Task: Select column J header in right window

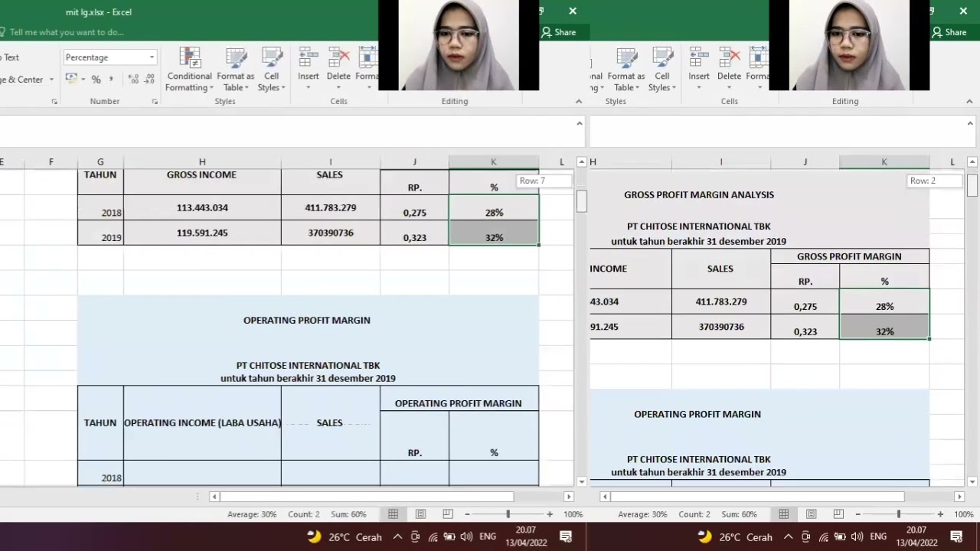Action: point(805,161)
